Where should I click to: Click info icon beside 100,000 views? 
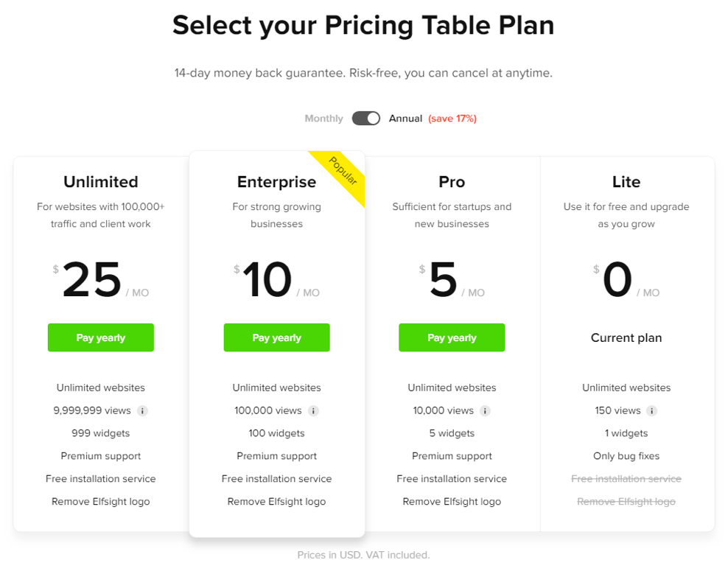tap(313, 411)
